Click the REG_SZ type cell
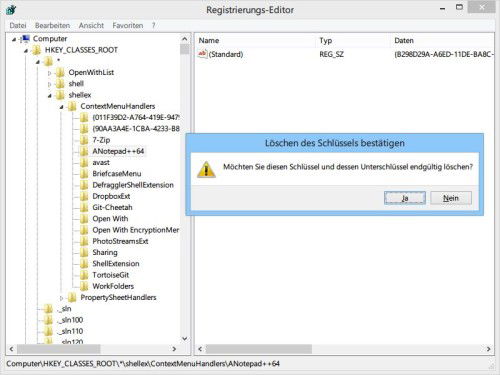 (331, 54)
